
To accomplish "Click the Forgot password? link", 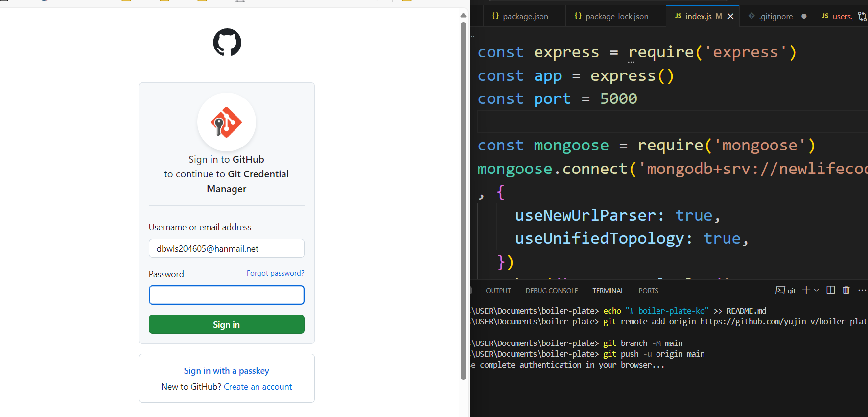I will tap(275, 273).
